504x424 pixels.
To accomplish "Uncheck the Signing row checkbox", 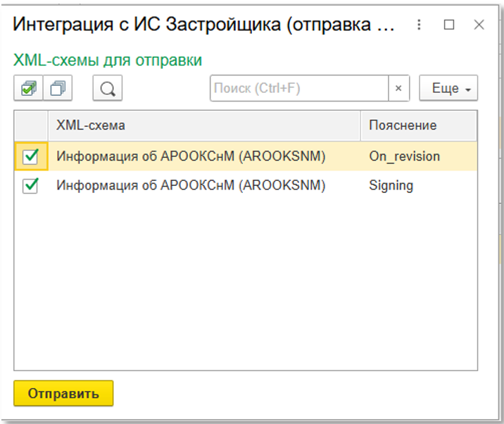I will coord(31,186).
